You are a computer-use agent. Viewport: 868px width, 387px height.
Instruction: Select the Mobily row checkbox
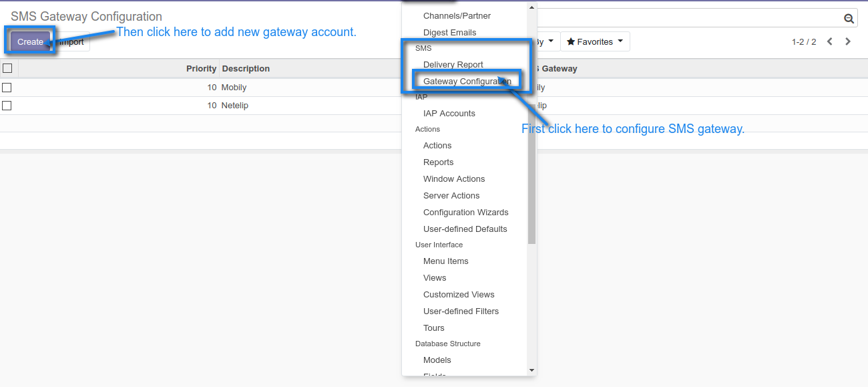pyautogui.click(x=7, y=88)
